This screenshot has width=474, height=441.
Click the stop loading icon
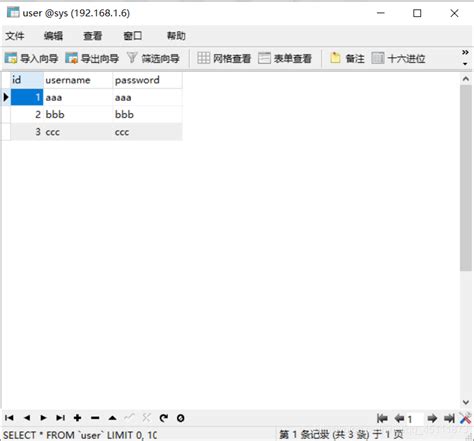click(x=181, y=418)
